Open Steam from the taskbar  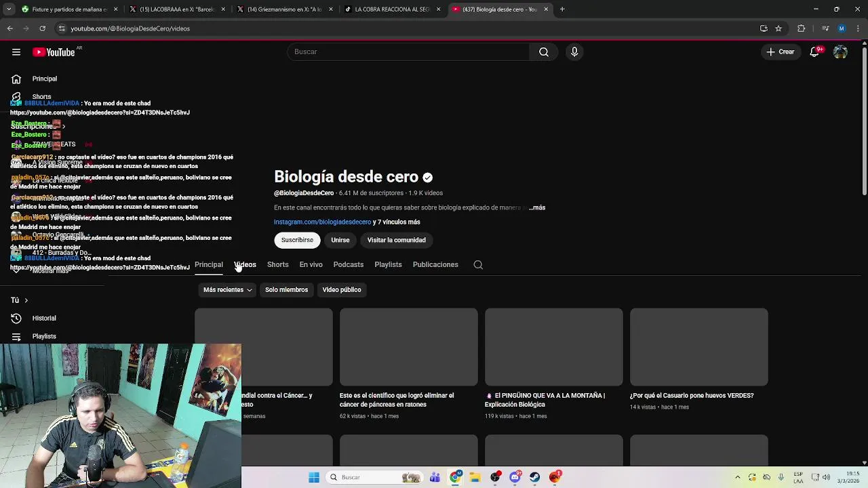click(x=535, y=477)
